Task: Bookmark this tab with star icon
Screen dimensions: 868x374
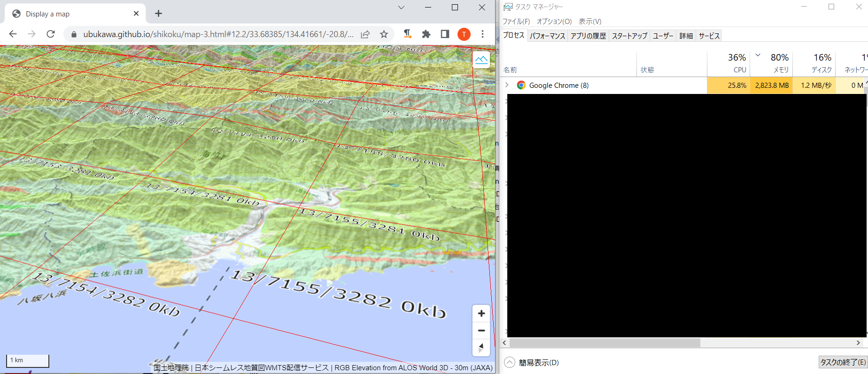Action: pyautogui.click(x=384, y=34)
